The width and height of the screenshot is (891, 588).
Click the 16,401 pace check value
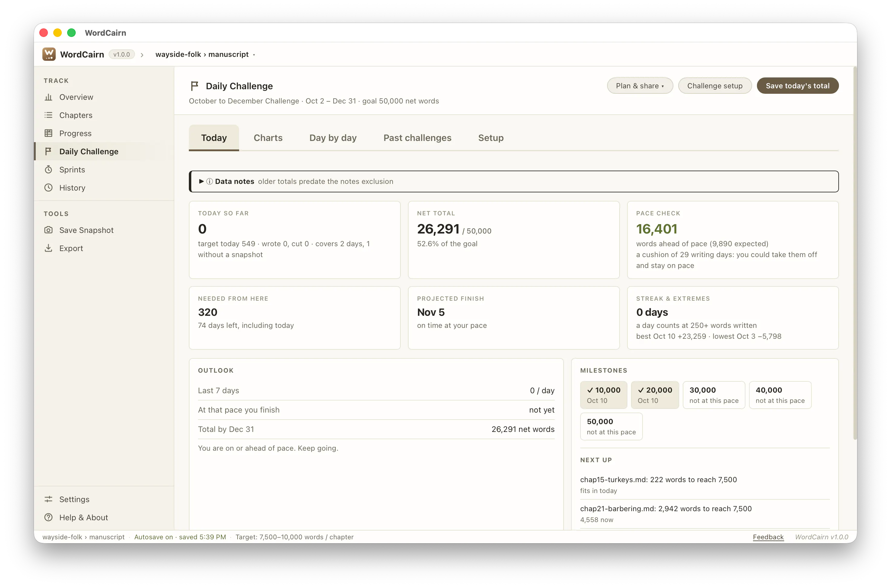click(656, 229)
